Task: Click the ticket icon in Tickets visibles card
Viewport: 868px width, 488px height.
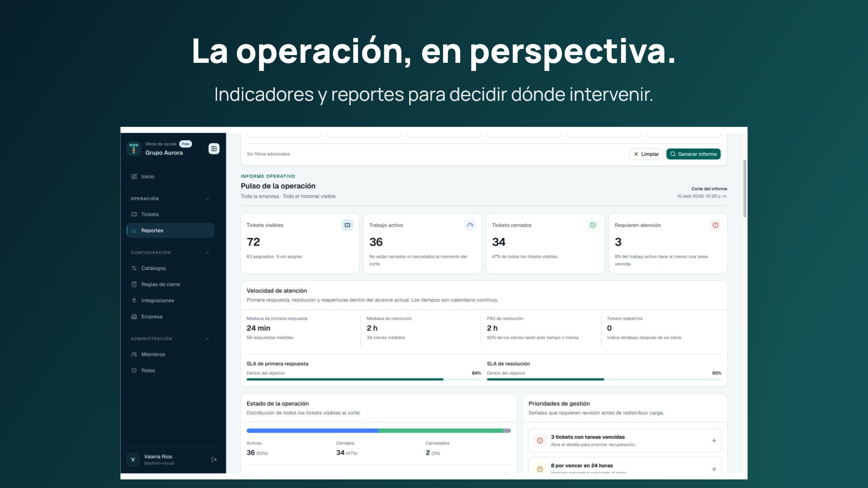Action: pos(347,225)
